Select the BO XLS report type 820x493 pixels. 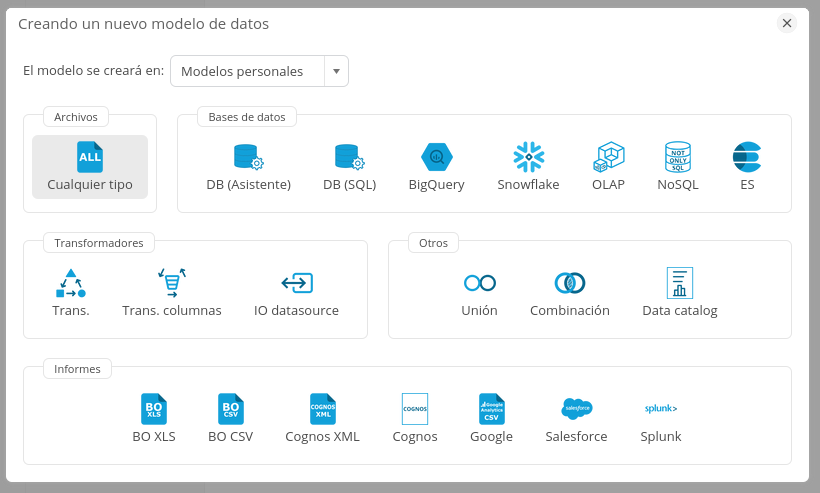tap(154, 410)
